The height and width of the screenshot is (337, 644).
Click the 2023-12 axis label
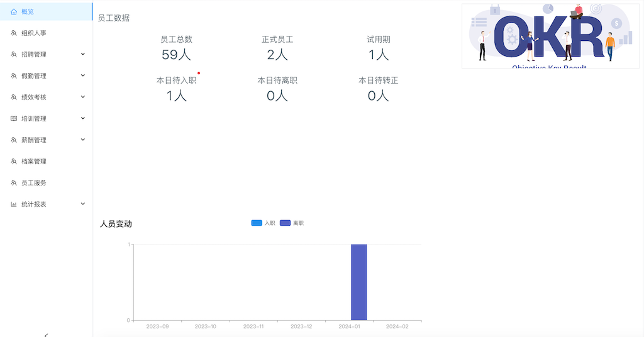tap(301, 326)
